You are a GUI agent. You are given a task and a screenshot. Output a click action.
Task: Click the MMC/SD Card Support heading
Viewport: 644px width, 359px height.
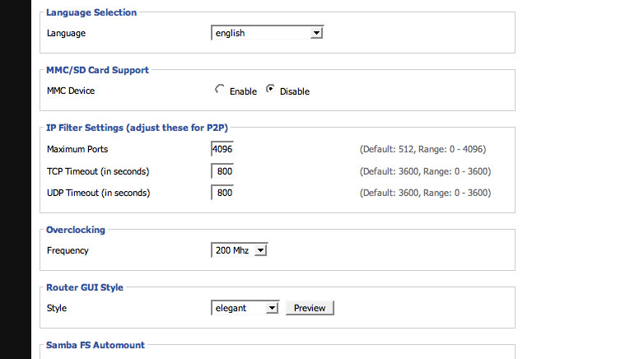pyautogui.click(x=97, y=70)
